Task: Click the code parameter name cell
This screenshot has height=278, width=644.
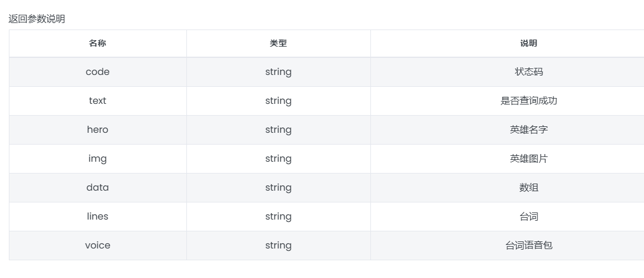Action: pyautogui.click(x=98, y=72)
